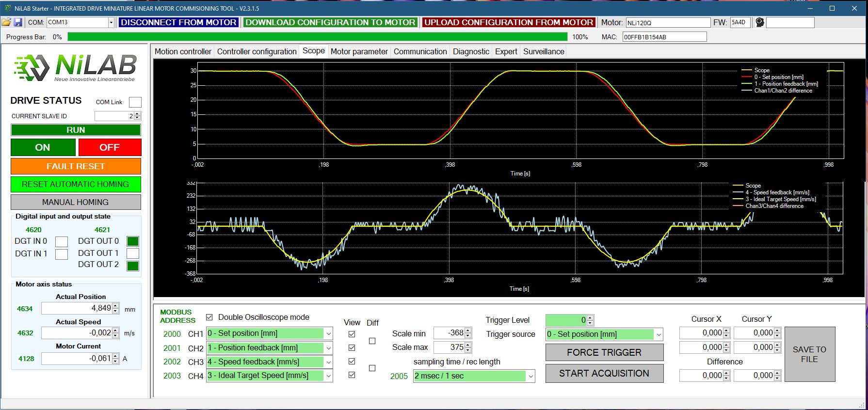This screenshot has height=410, width=868.
Task: Click SAVE TO FILE button
Action: coord(809,354)
